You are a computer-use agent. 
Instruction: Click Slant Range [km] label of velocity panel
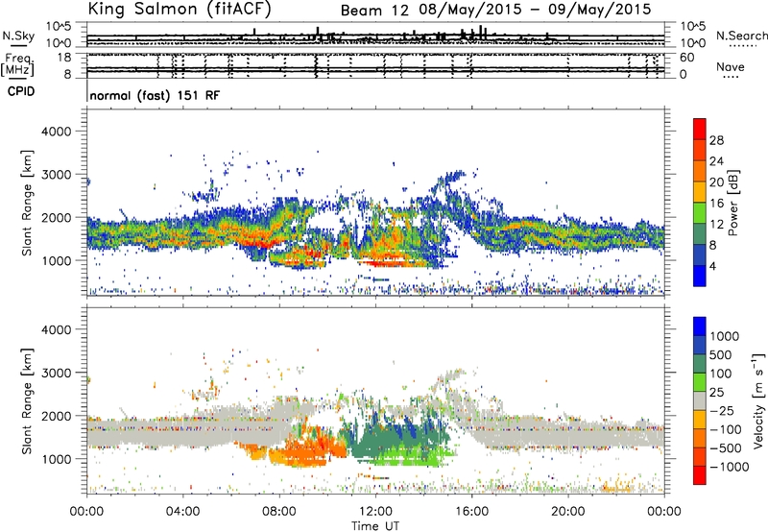(x=27, y=400)
